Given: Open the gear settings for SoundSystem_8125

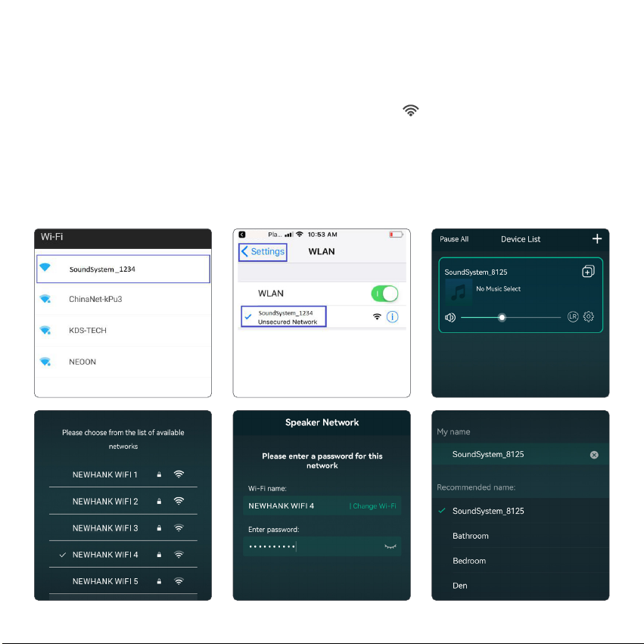Looking at the screenshot, I should (x=589, y=317).
